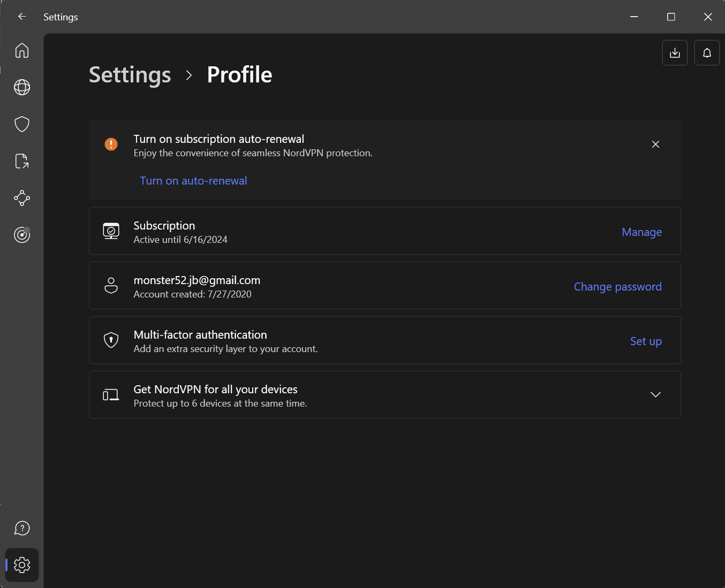The height and width of the screenshot is (588, 725).
Task: Click Manage for the subscription
Action: (x=642, y=232)
